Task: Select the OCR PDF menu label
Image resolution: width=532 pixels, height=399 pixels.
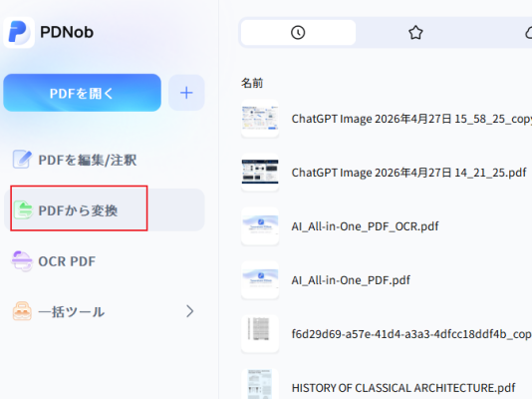Action: pyautogui.click(x=67, y=261)
